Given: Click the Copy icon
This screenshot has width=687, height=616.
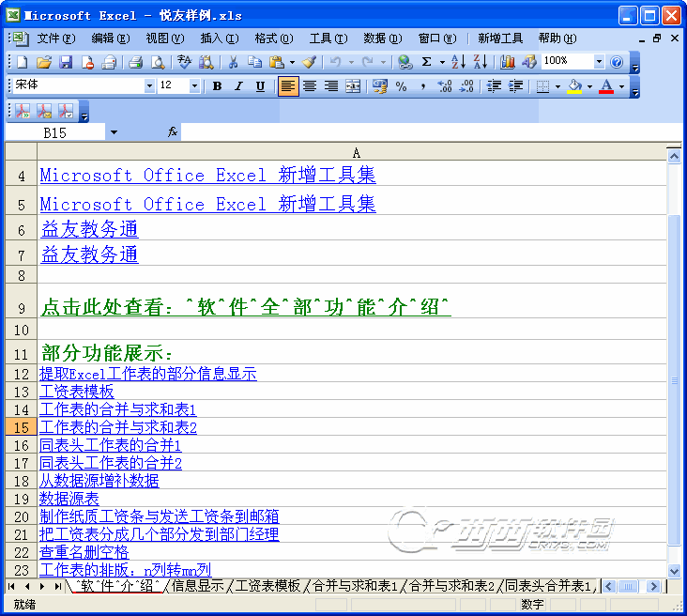Looking at the screenshot, I should [x=254, y=62].
